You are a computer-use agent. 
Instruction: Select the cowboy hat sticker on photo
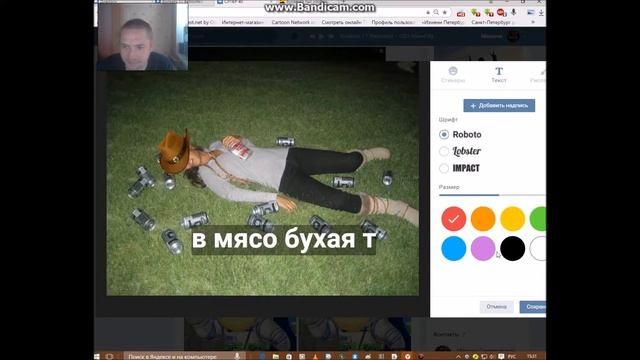click(x=174, y=151)
